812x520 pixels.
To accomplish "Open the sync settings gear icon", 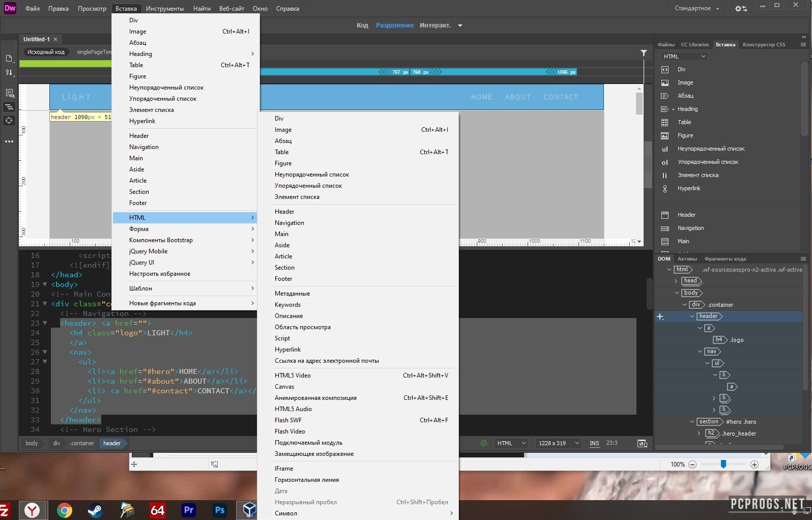I will (x=741, y=9).
